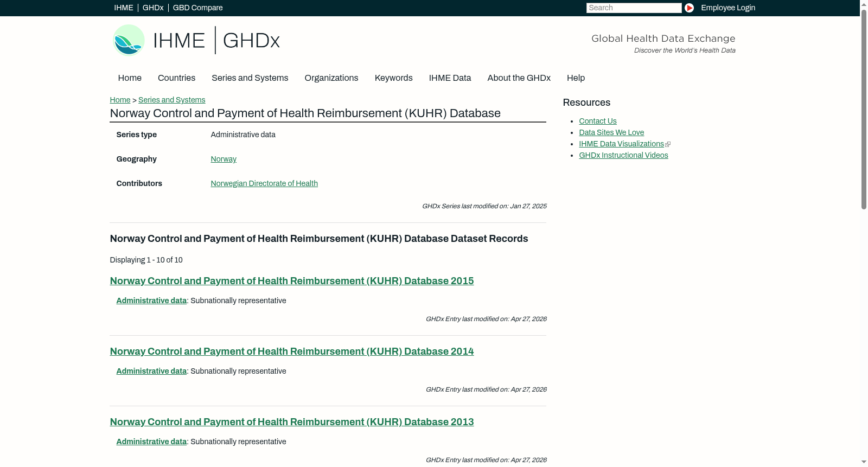Click the 'Global Health Data Exchange' tagline
Image resolution: width=868 pixels, height=467 pixels.
click(663, 39)
